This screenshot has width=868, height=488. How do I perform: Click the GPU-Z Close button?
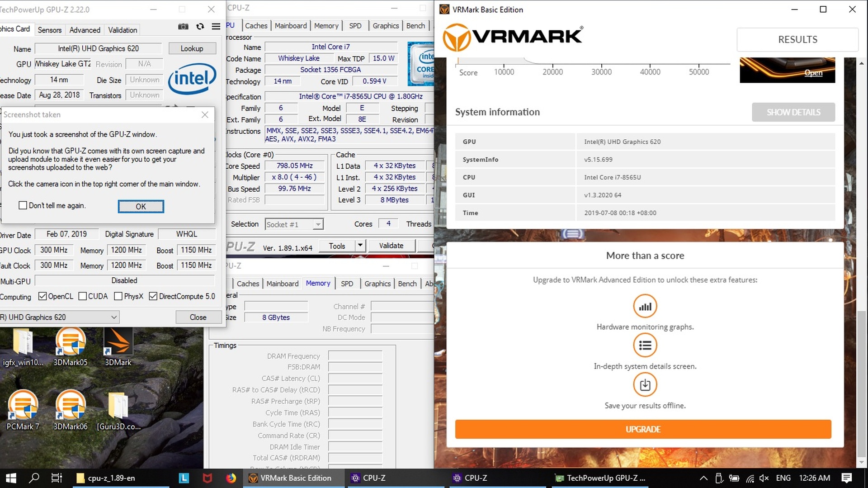[x=198, y=317]
